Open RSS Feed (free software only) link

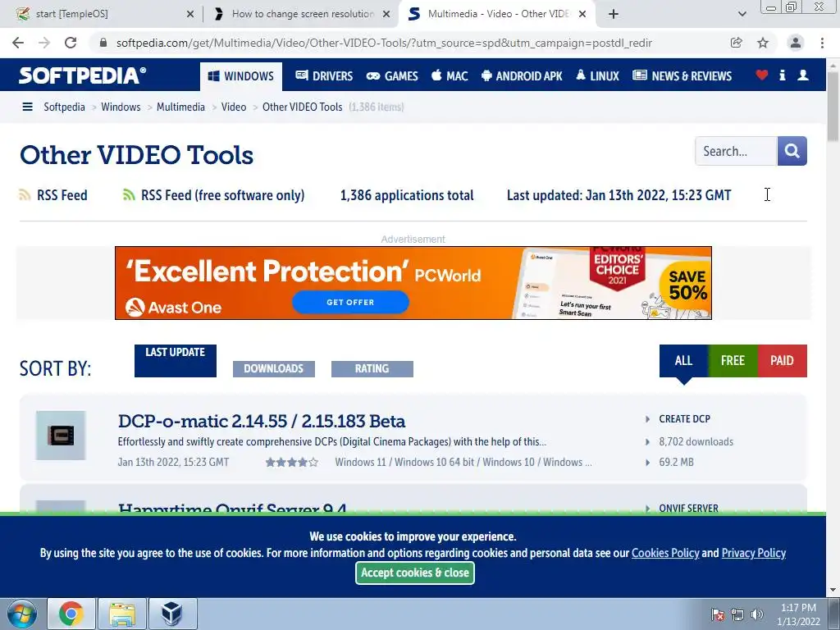(214, 195)
